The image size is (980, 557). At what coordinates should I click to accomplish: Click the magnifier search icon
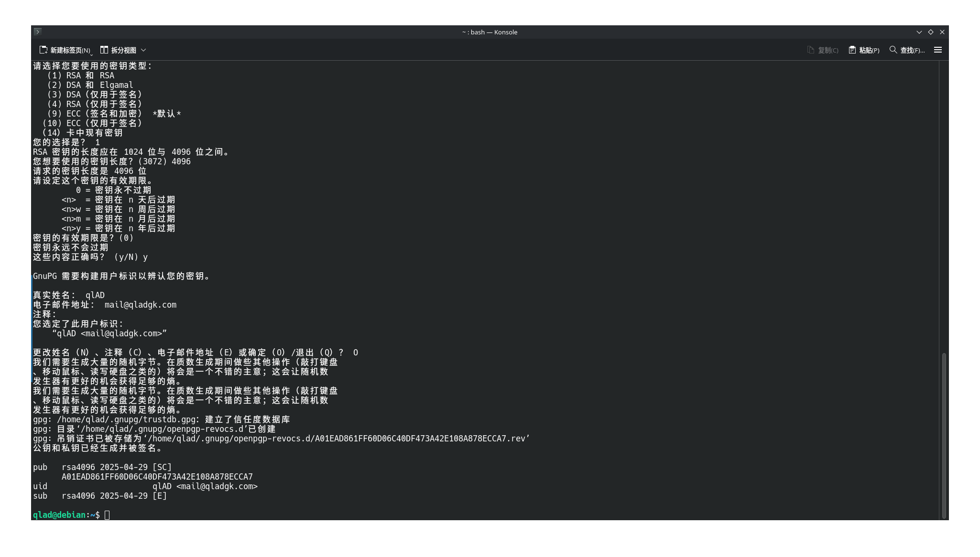coord(893,50)
